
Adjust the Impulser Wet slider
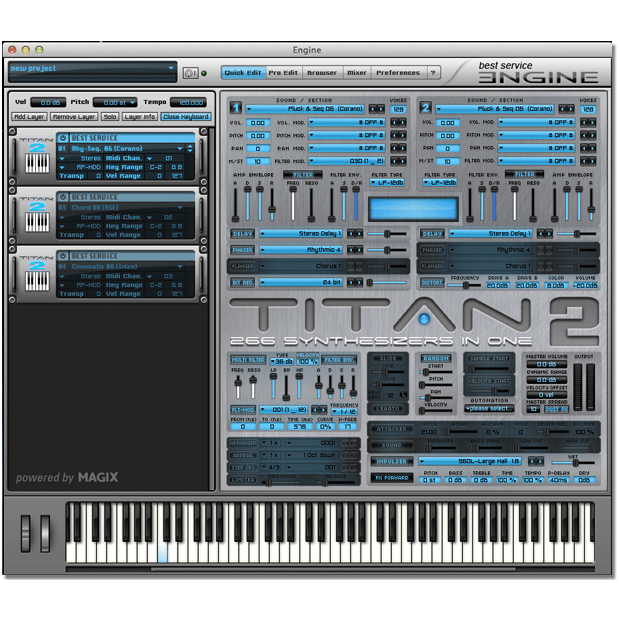click(x=576, y=462)
